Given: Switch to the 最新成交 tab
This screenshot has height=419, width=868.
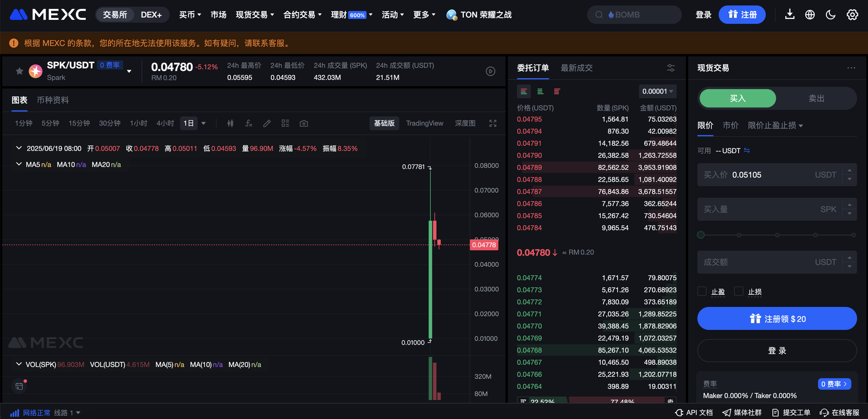Looking at the screenshot, I should point(576,68).
